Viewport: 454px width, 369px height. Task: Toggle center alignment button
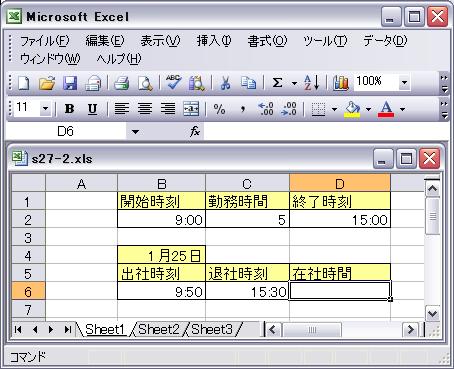click(x=145, y=109)
